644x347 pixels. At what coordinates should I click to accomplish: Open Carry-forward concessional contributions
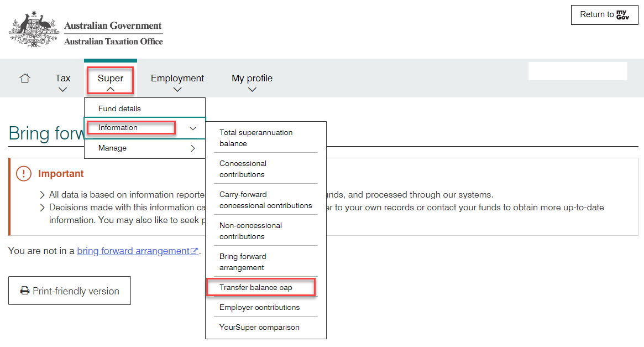pos(265,200)
